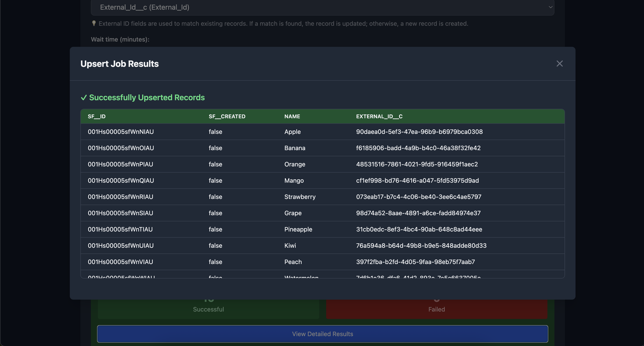Viewport: 644px width, 346px height.
Task: Click SF ID 001Hs00005sfWnUIAU for Kiwi
Action: point(121,246)
